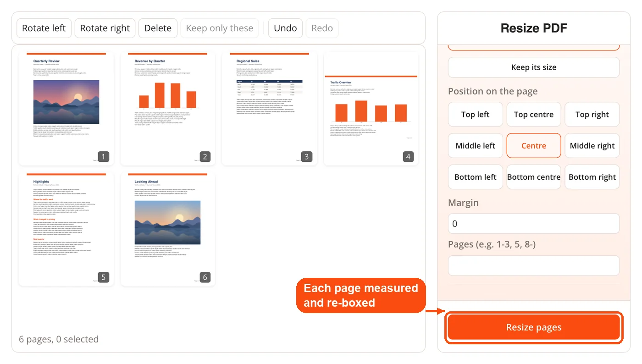This screenshot has width=642, height=364.
Task: Click the Resize PDF panel heading
Action: coord(534,28)
